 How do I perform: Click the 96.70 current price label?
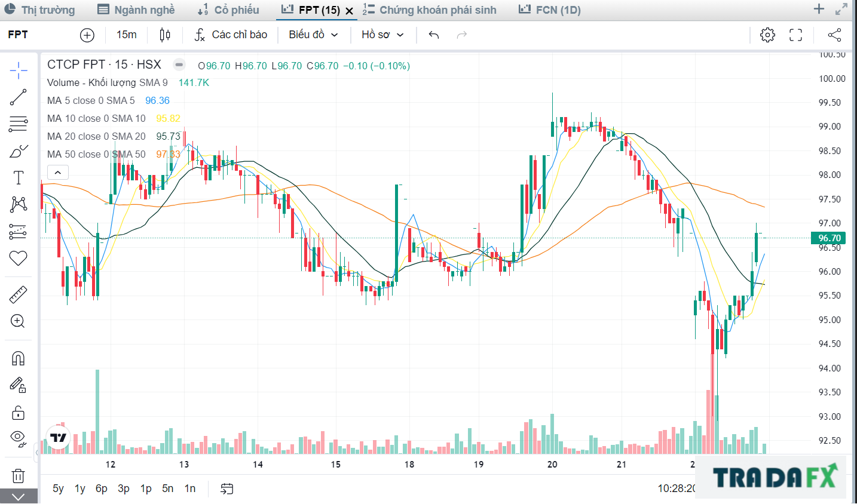pyautogui.click(x=829, y=238)
